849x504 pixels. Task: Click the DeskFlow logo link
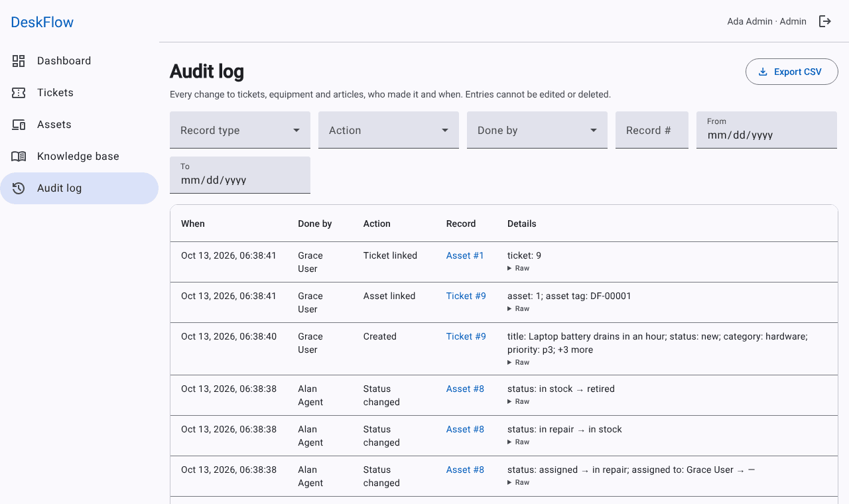42,22
